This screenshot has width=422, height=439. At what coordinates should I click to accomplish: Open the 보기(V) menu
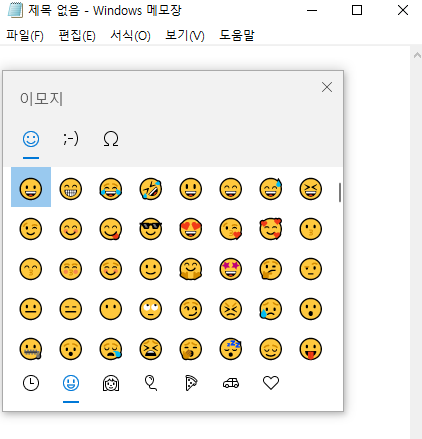[185, 35]
